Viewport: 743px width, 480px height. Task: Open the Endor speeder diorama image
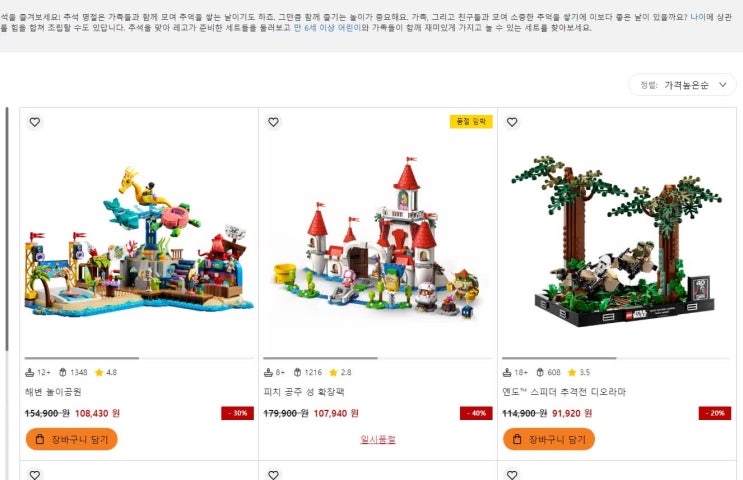point(616,241)
